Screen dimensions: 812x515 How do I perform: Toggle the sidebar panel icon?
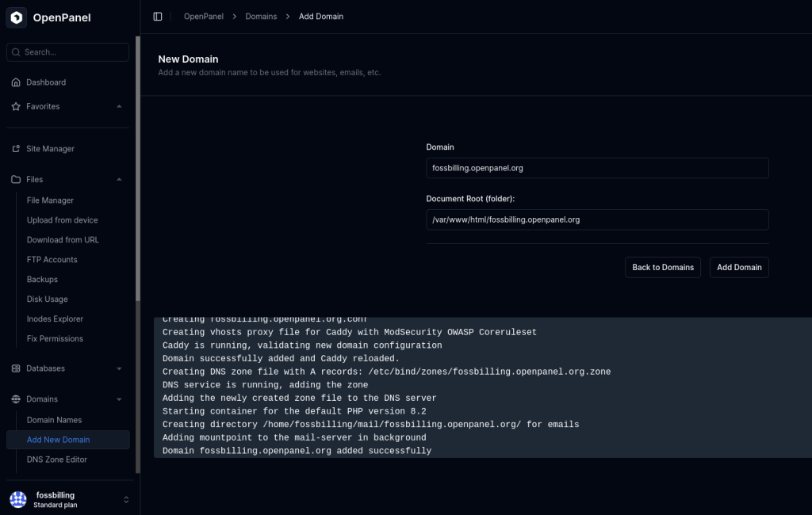(x=158, y=17)
